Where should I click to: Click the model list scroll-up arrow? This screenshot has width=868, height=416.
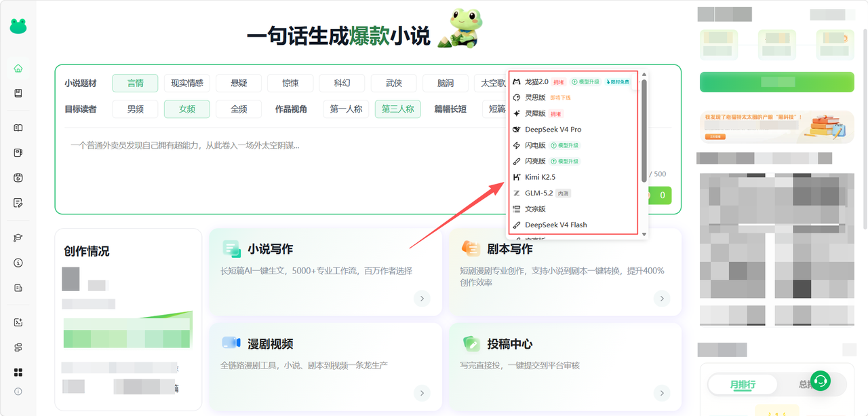[x=644, y=75]
